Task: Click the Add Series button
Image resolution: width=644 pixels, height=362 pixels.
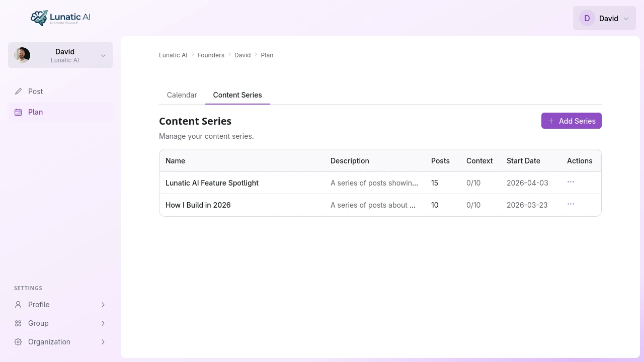Action: click(572, 121)
